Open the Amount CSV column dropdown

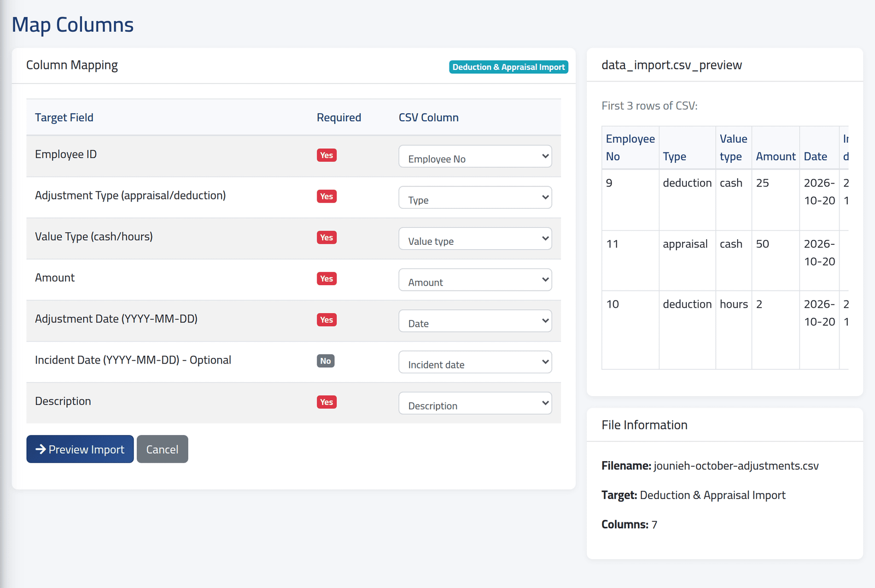click(475, 280)
